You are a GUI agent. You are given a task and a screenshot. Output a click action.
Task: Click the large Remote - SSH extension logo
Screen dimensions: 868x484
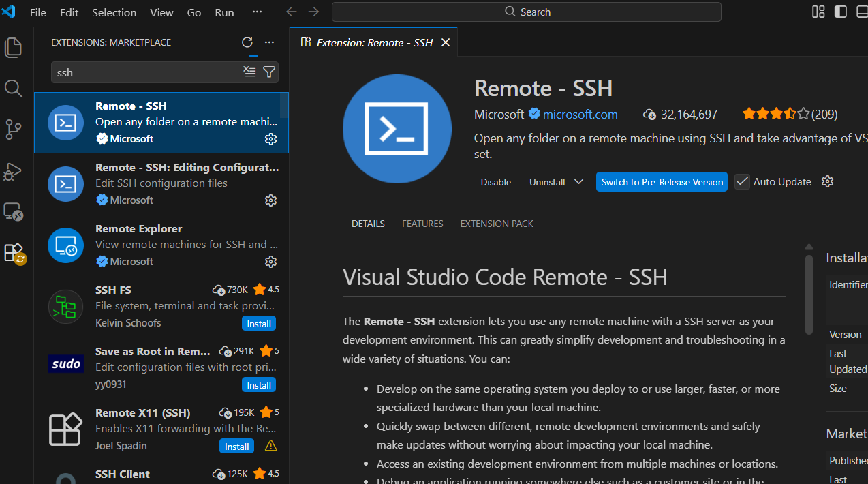pos(397,130)
